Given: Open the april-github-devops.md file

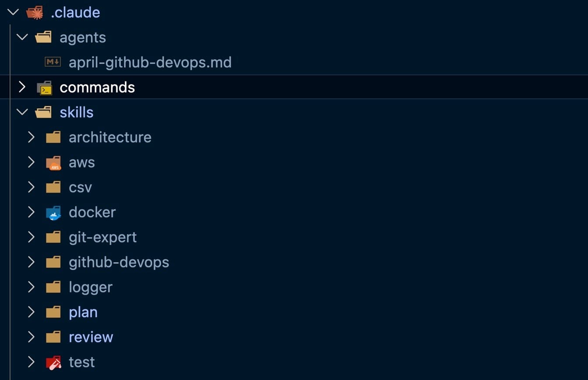Looking at the screenshot, I should 150,62.
